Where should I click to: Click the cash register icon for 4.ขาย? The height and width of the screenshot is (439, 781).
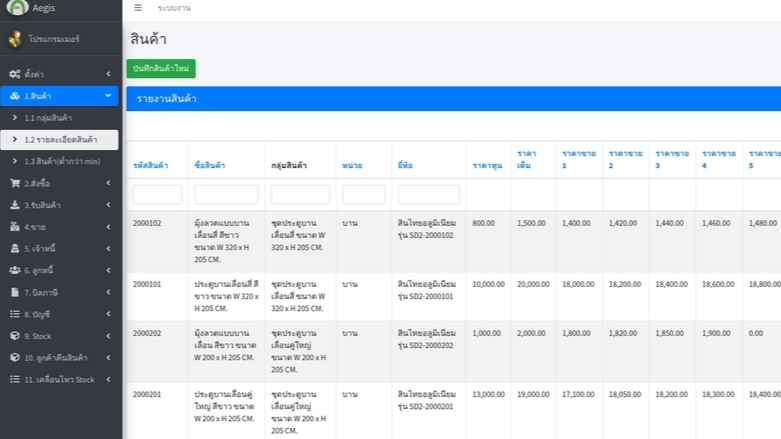15,227
